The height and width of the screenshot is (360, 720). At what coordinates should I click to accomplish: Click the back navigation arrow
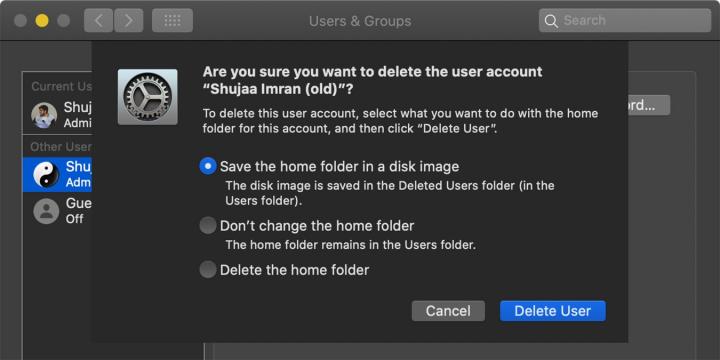pyautogui.click(x=98, y=21)
